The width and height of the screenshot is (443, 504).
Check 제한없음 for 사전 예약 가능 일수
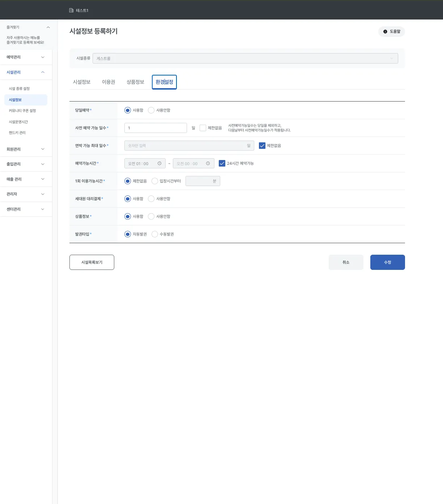pos(203,128)
